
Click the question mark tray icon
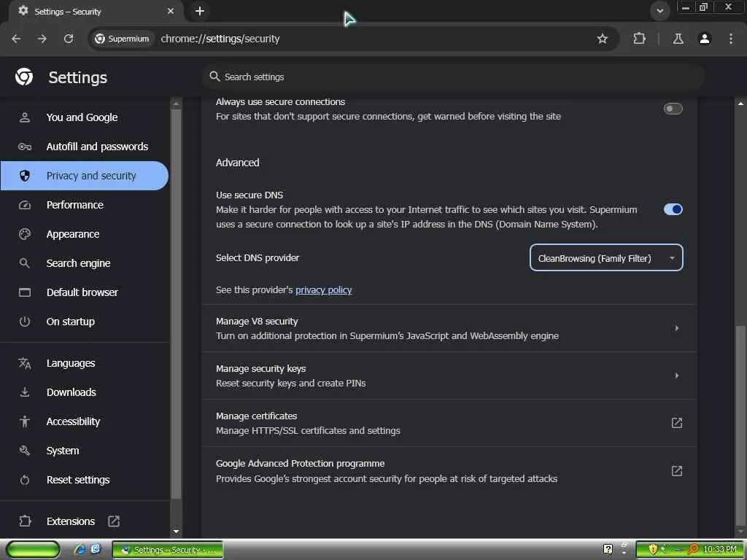coord(608,549)
